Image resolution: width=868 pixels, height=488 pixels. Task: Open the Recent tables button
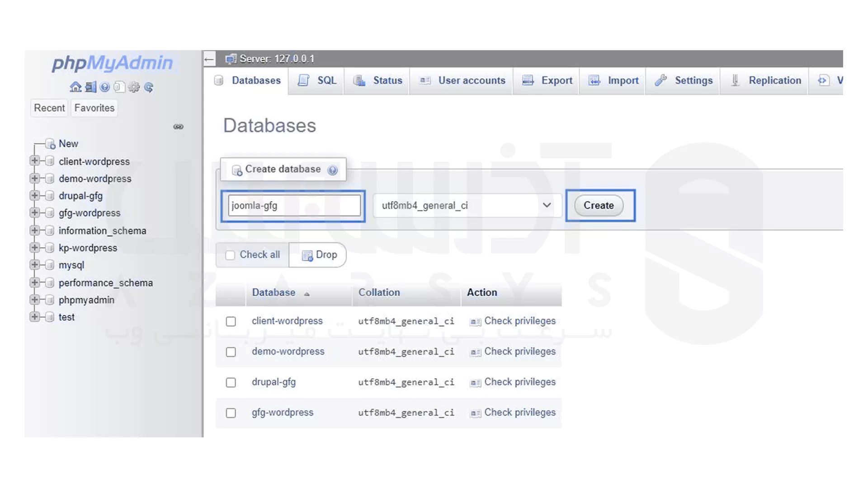tap(49, 108)
